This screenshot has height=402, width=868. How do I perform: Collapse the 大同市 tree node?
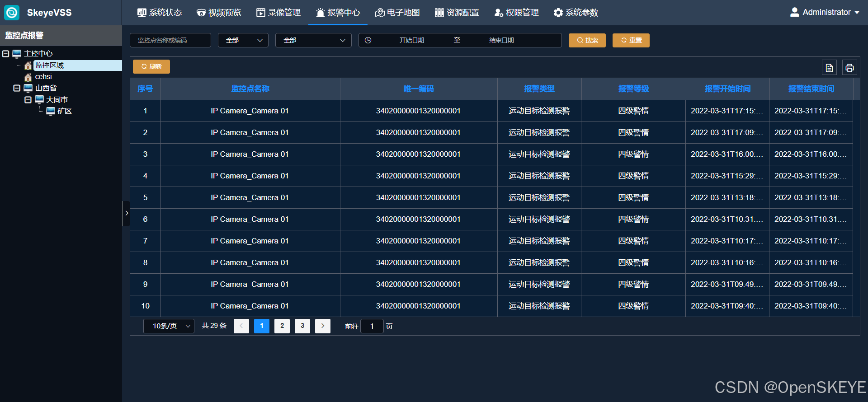(x=28, y=100)
